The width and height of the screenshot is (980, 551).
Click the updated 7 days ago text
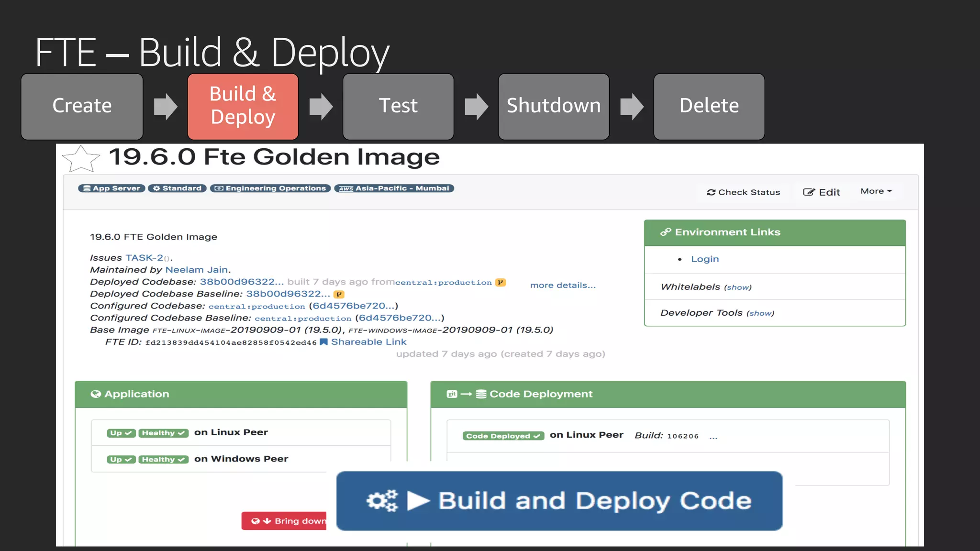click(446, 354)
